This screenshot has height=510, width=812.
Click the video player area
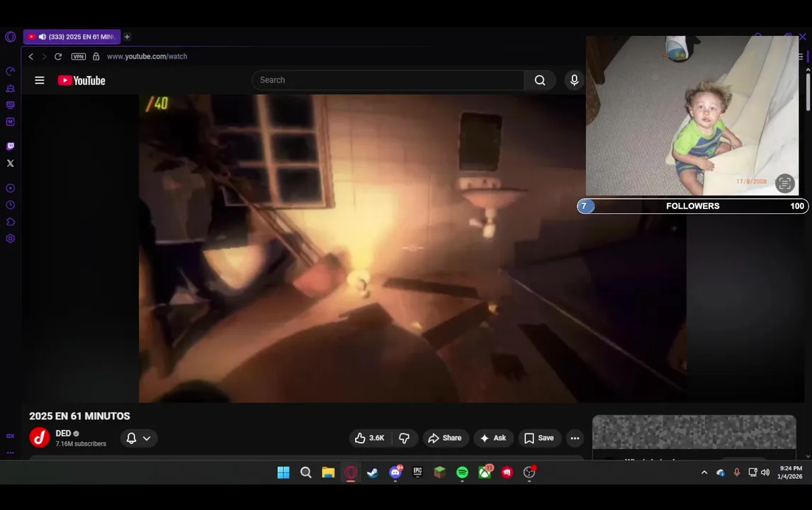click(412, 249)
